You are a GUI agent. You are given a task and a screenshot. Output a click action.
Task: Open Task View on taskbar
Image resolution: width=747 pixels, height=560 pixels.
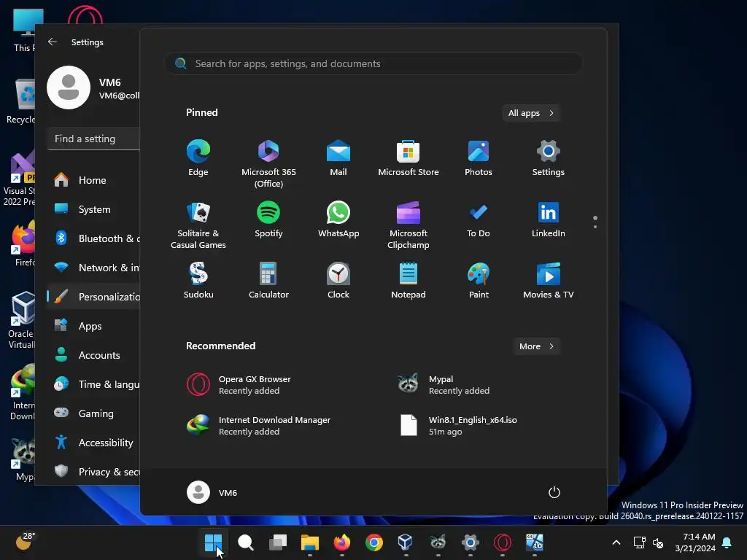click(278, 542)
